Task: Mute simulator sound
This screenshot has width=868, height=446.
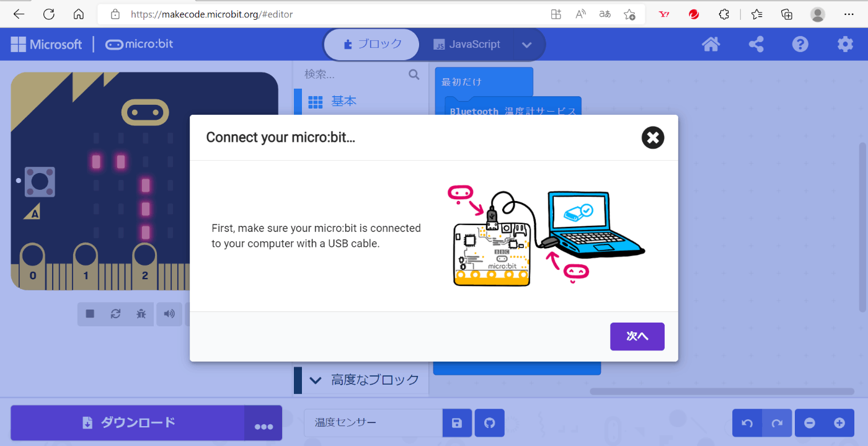Action: 169,314
